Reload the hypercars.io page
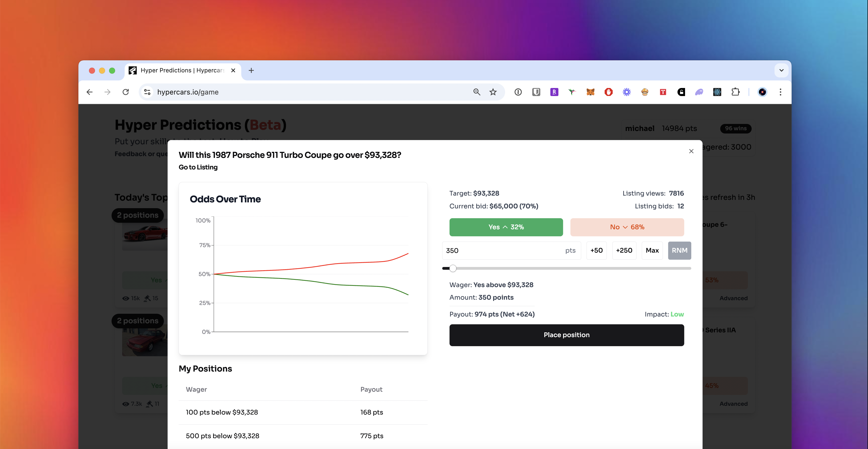Viewport: 868px width, 449px height. click(x=126, y=92)
